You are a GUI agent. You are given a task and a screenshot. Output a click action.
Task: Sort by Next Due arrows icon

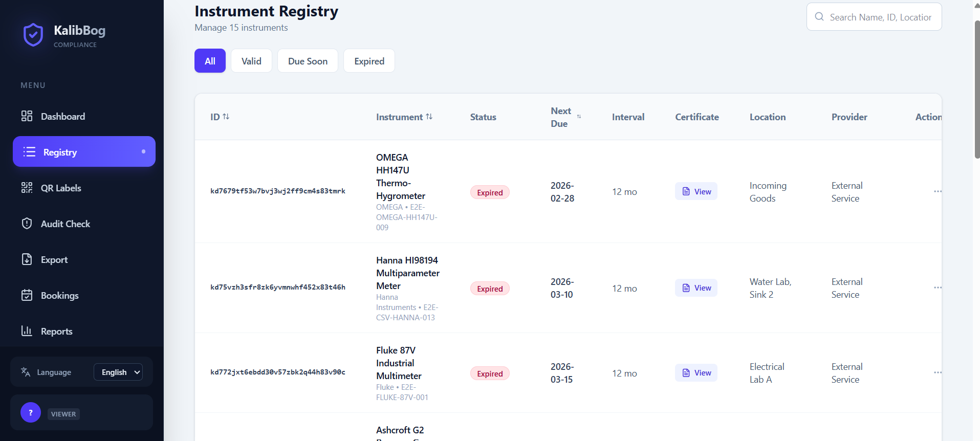(x=579, y=117)
